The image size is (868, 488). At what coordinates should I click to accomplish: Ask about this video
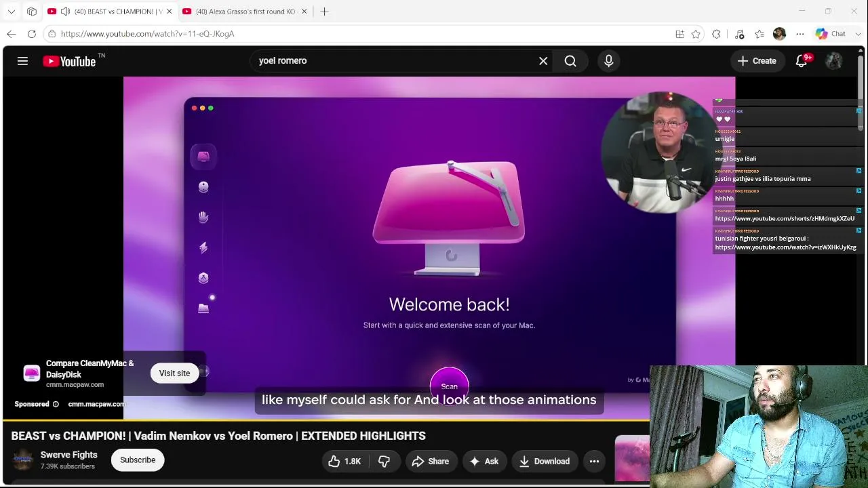[484, 462]
